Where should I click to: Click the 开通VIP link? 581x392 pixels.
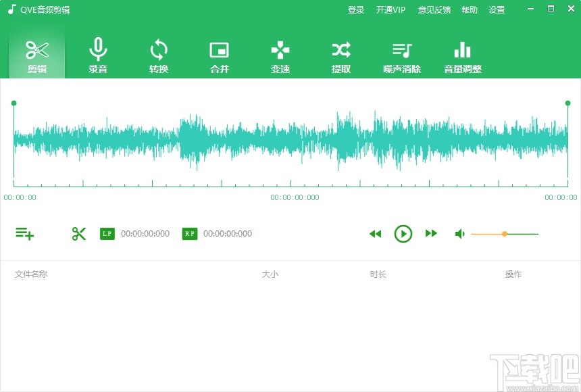(x=390, y=10)
